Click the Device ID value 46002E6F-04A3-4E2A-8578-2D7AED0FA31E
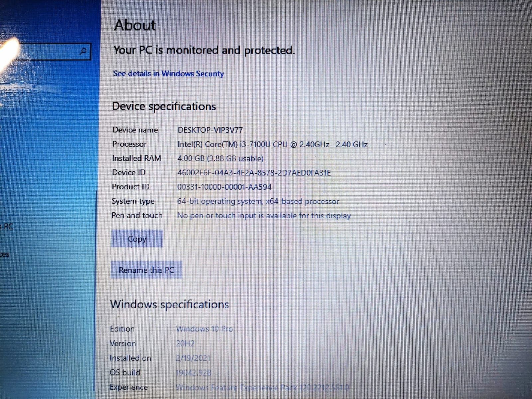The width and height of the screenshot is (532, 399). click(x=254, y=173)
